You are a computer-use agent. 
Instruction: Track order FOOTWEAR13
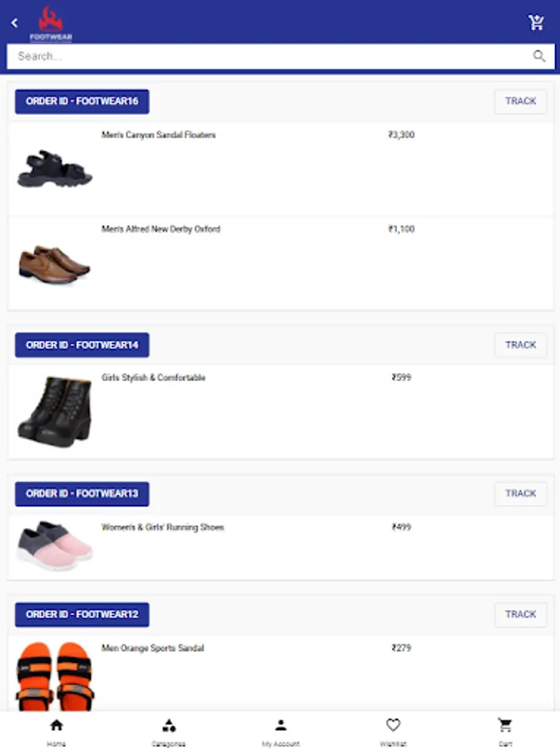520,494
